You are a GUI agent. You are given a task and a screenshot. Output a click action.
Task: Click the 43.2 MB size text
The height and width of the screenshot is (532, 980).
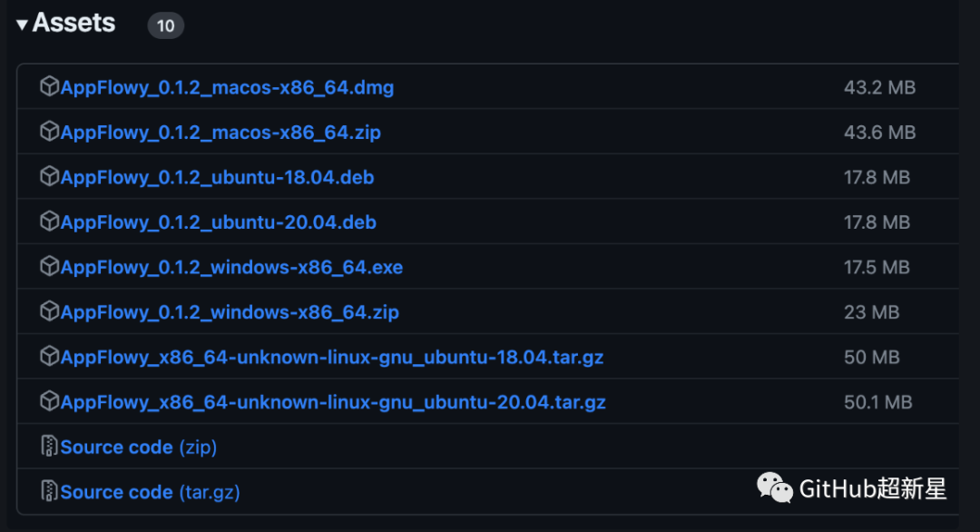879,87
